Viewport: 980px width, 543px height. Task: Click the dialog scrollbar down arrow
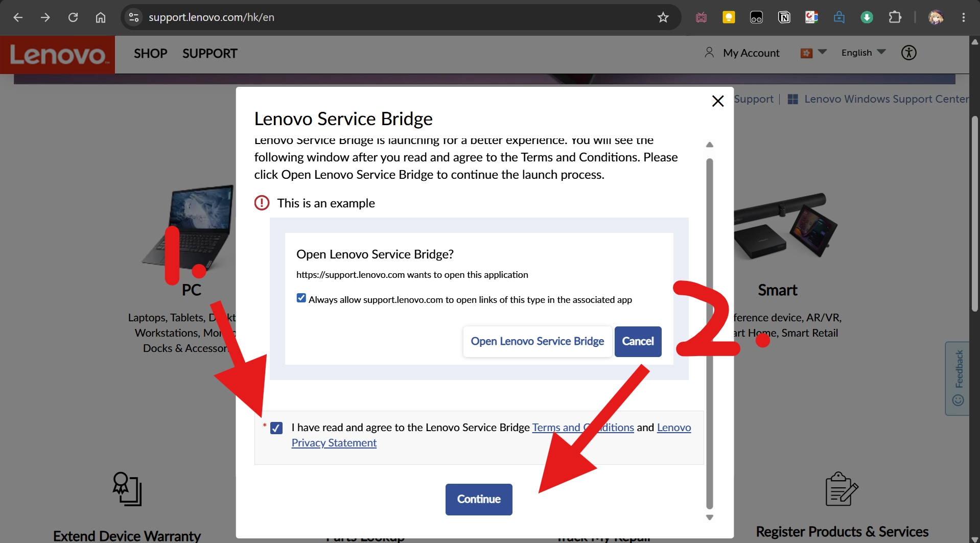(x=710, y=517)
